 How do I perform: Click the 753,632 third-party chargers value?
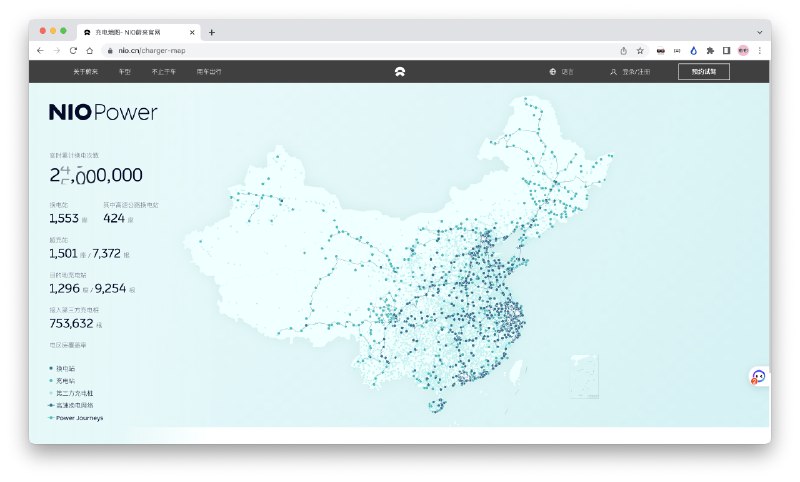pyautogui.click(x=71, y=324)
